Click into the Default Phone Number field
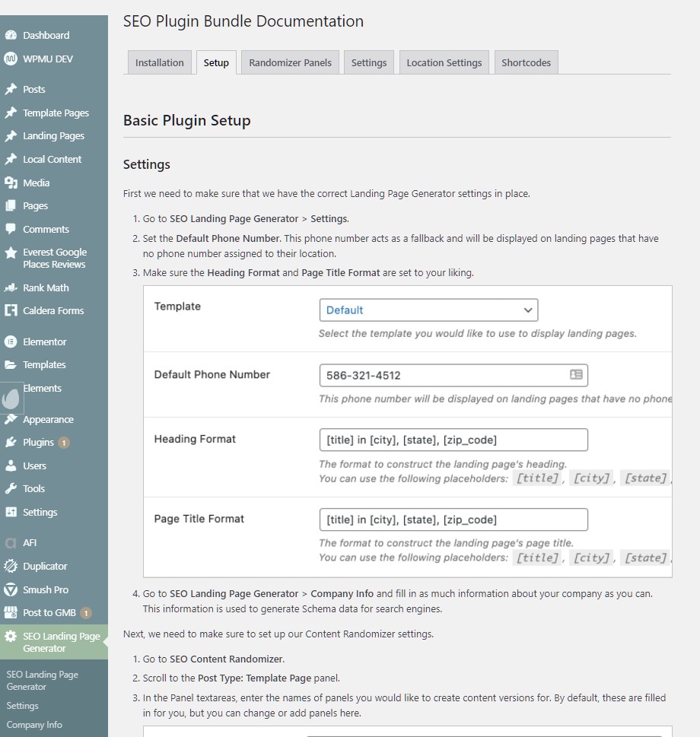Screen dimensions: 700x737 453,376
